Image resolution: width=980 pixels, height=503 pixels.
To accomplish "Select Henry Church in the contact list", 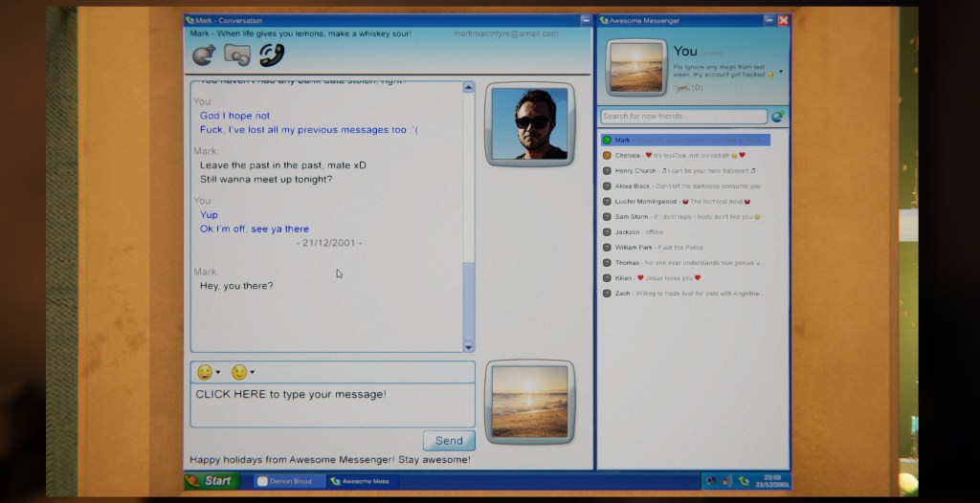I will point(685,170).
